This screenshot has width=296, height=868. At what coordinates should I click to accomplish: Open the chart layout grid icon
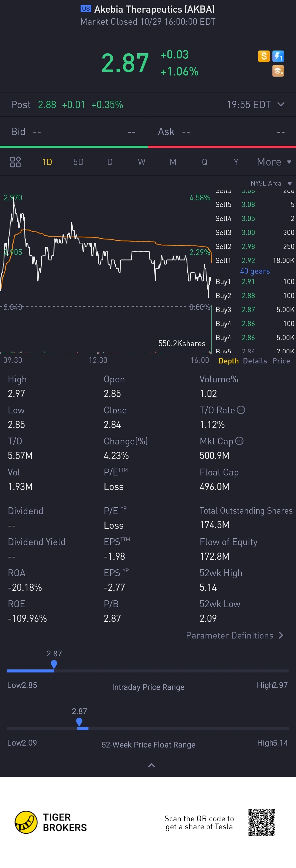click(15, 162)
